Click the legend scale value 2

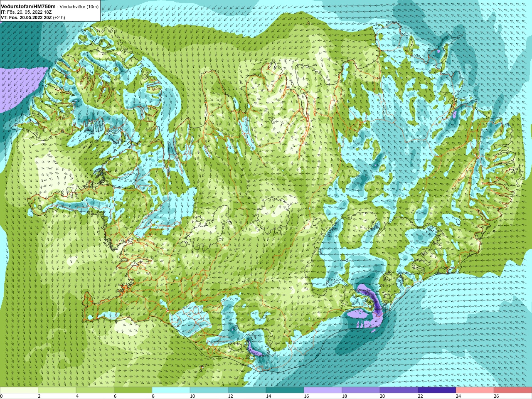pos(39,396)
